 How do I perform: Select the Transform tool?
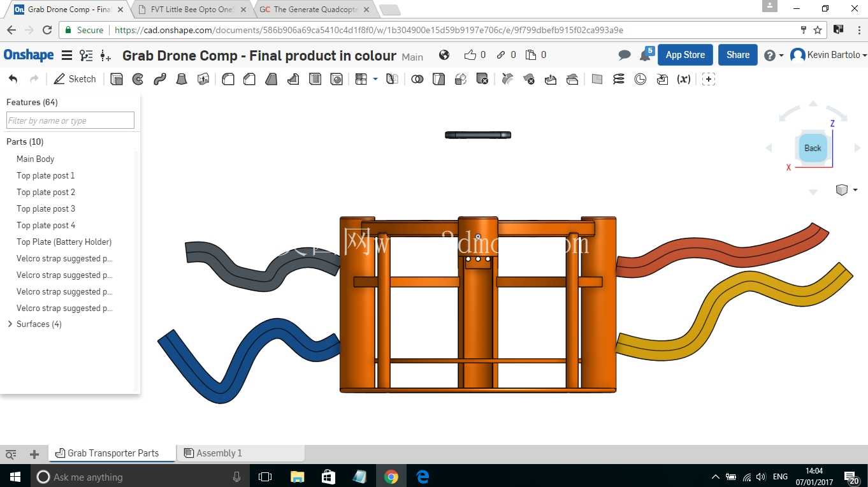pos(461,79)
